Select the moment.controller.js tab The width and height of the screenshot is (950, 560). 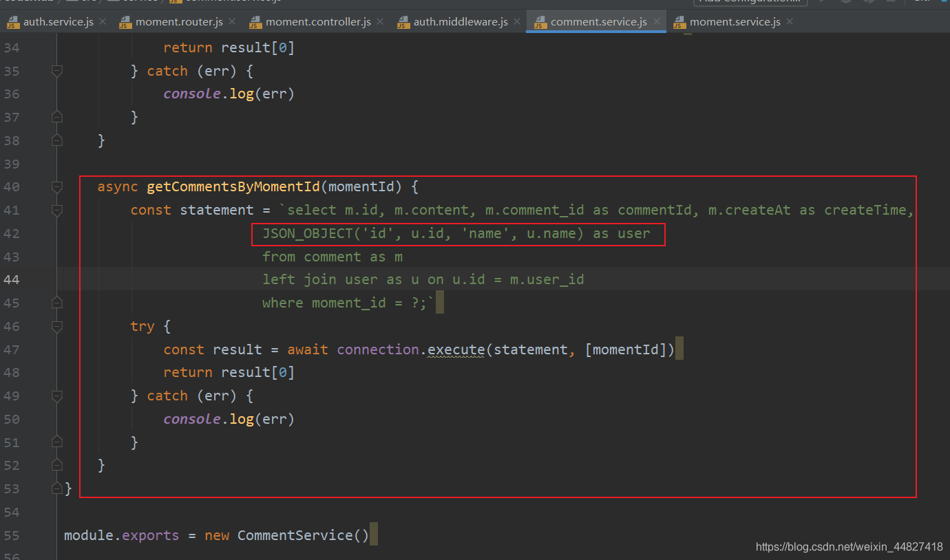318,22
